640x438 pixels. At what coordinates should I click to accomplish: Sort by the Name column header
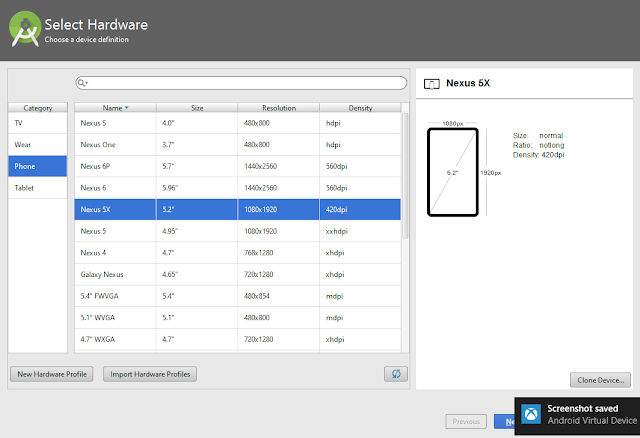coord(115,108)
